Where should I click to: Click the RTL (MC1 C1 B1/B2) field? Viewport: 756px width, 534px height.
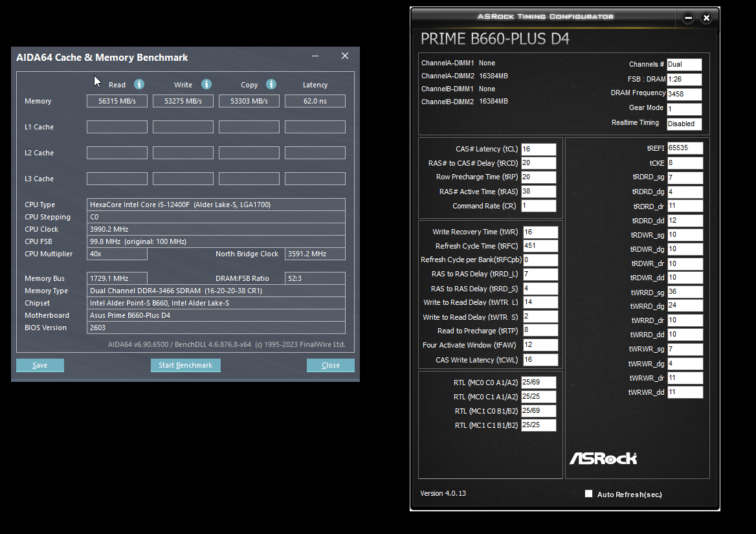point(539,425)
